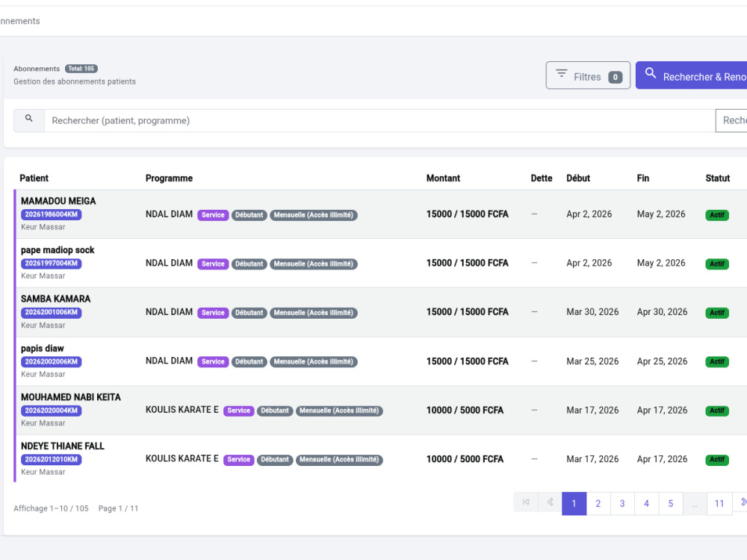Click Service tag in MAMADOU MEIGA row
This screenshot has height=560, width=747.
[x=213, y=215]
